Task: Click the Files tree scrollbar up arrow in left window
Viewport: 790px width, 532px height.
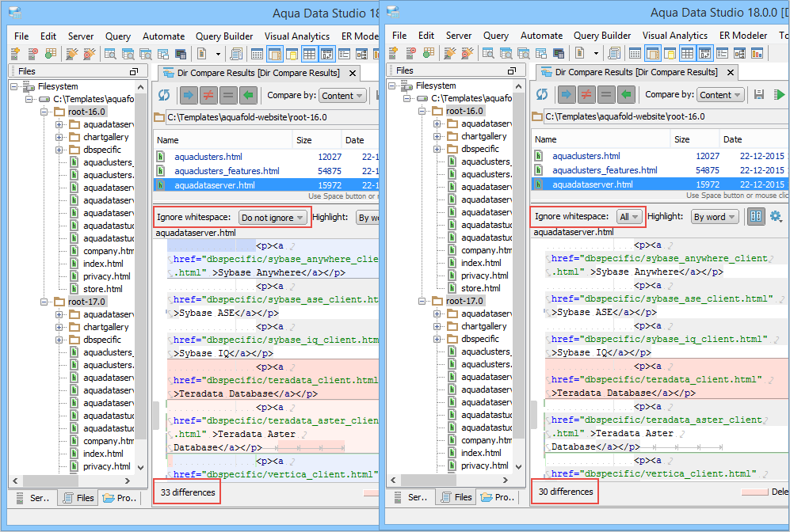Action: pos(142,87)
